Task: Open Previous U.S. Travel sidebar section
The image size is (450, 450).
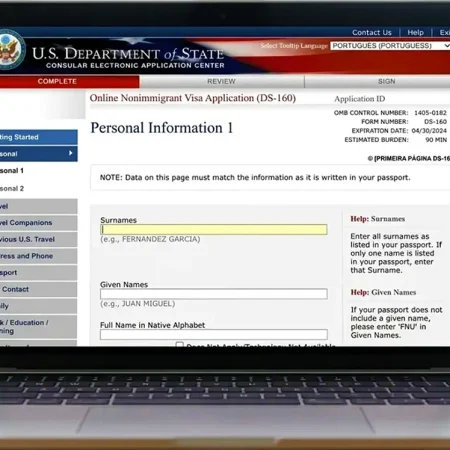Action: pyautogui.click(x=39, y=239)
